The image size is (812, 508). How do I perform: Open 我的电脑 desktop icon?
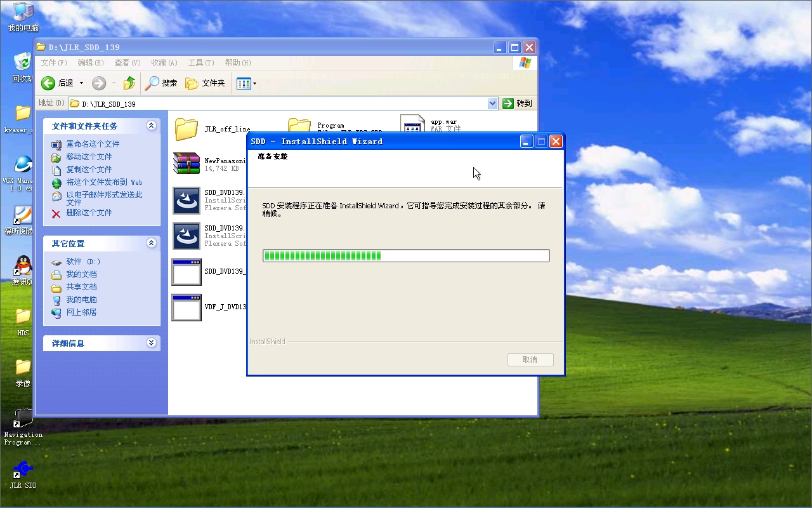pos(23,17)
